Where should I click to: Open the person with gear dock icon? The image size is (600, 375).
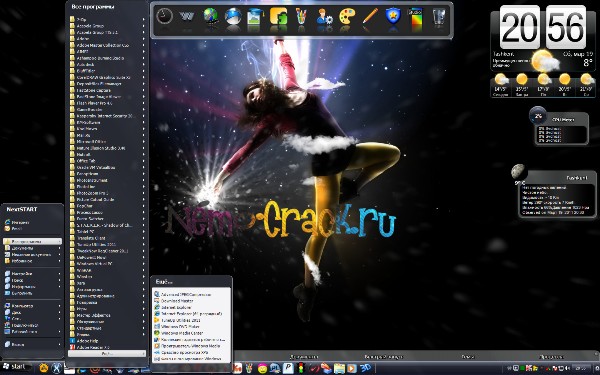click(324, 16)
